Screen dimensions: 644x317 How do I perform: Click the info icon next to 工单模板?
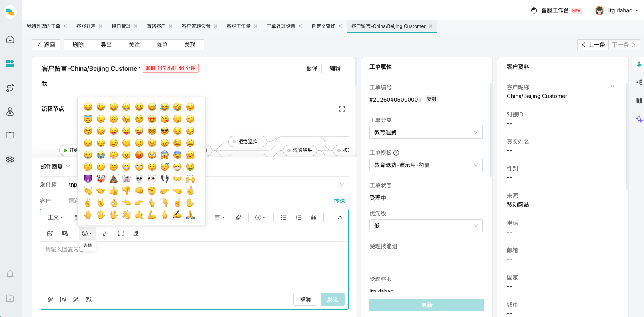[x=396, y=153]
